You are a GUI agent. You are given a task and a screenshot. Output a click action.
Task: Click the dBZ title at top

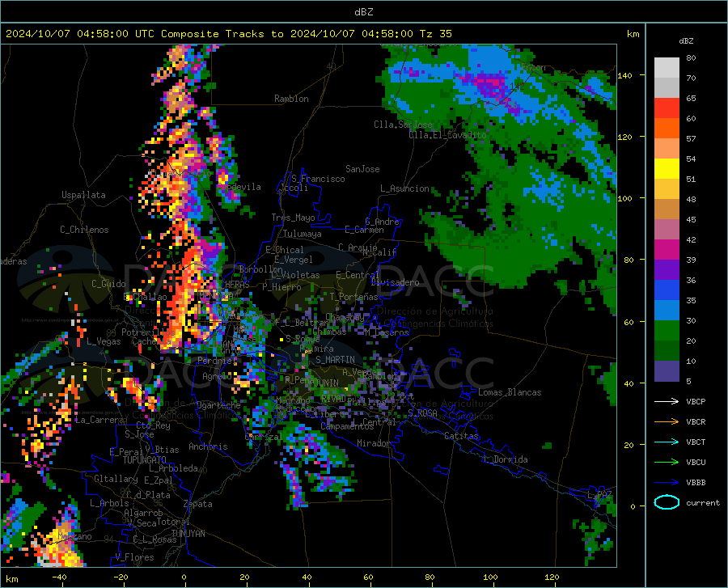(x=363, y=12)
